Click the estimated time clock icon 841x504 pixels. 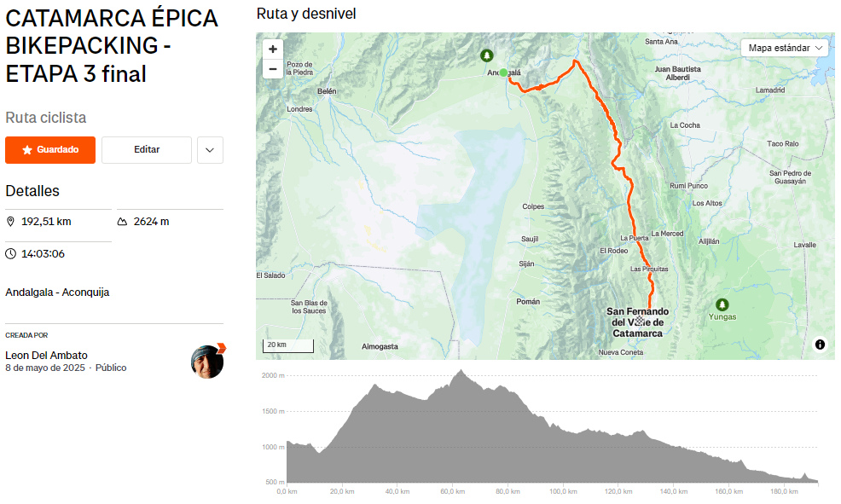(10, 253)
